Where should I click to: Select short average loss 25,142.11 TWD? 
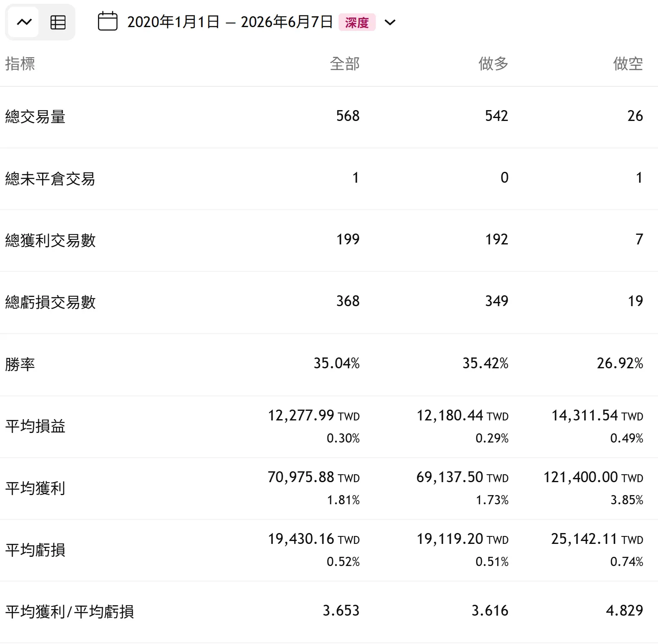(x=597, y=539)
